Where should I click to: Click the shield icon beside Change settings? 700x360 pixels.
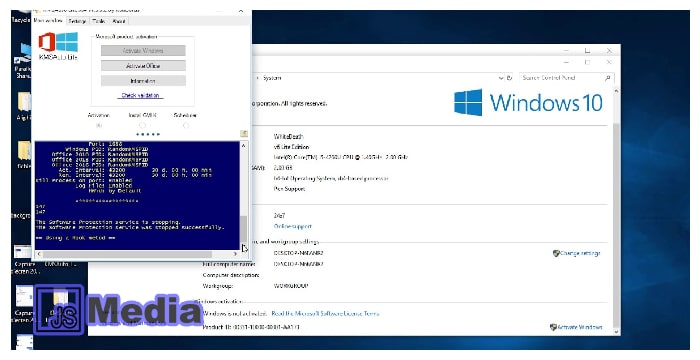[x=556, y=253]
